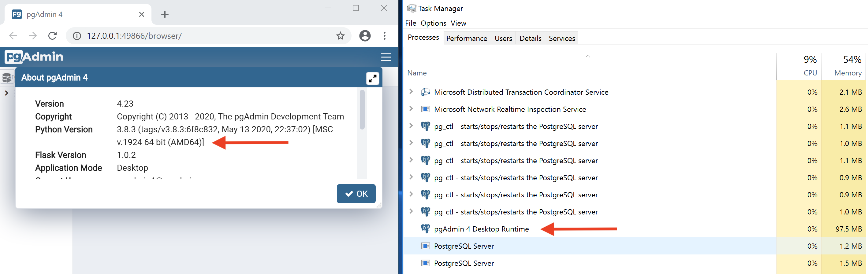868x274 pixels.
Task: Open the pgAdmin hamburger menu
Action: [x=386, y=57]
